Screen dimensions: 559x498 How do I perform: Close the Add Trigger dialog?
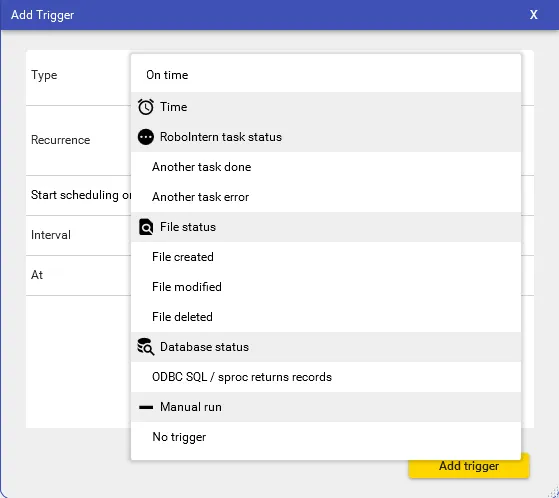click(x=533, y=15)
